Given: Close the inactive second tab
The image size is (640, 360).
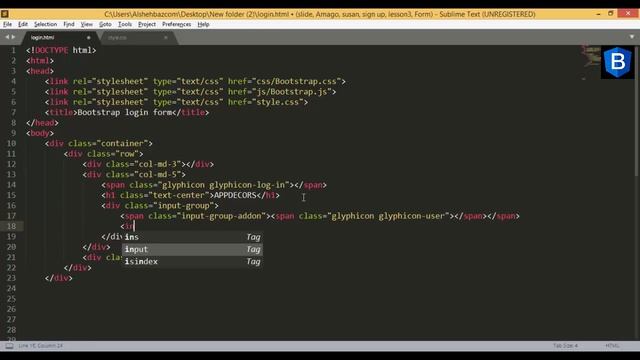Looking at the screenshot, I should [166, 38].
